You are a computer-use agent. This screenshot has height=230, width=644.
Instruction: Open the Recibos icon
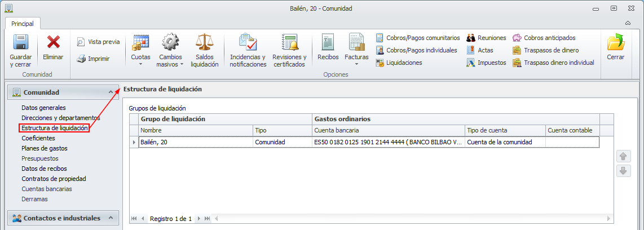click(328, 43)
